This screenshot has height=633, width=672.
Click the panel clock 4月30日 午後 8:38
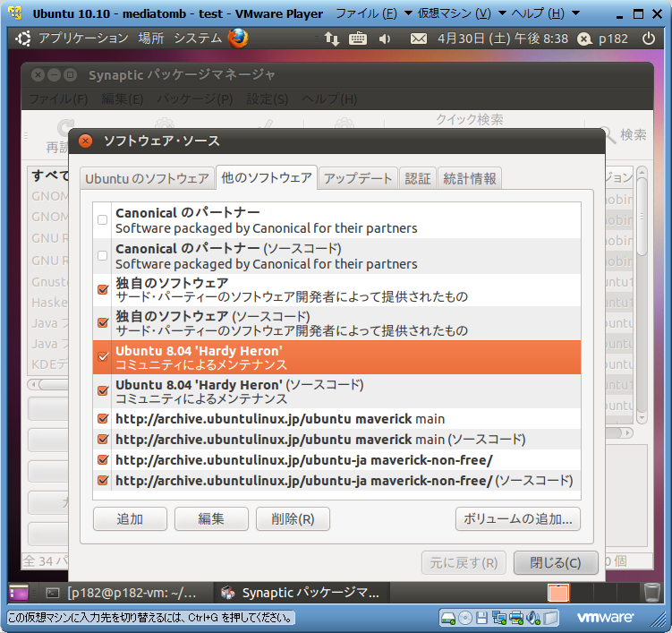(x=503, y=39)
